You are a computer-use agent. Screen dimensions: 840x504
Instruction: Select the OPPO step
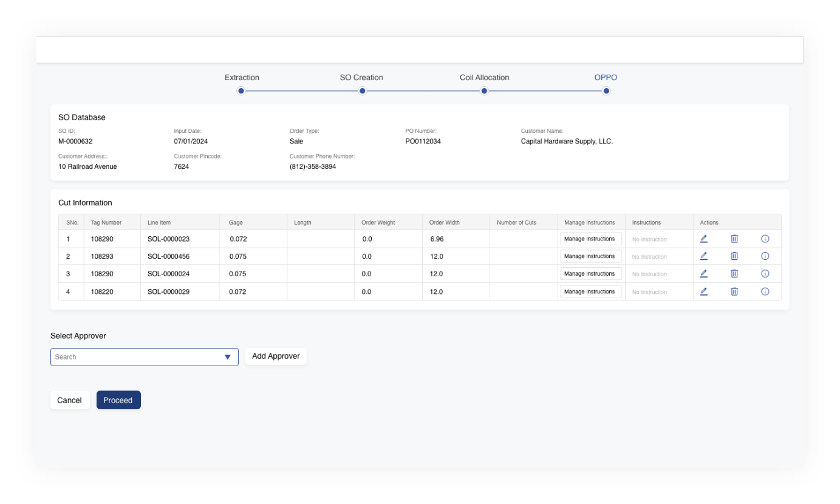(x=606, y=90)
